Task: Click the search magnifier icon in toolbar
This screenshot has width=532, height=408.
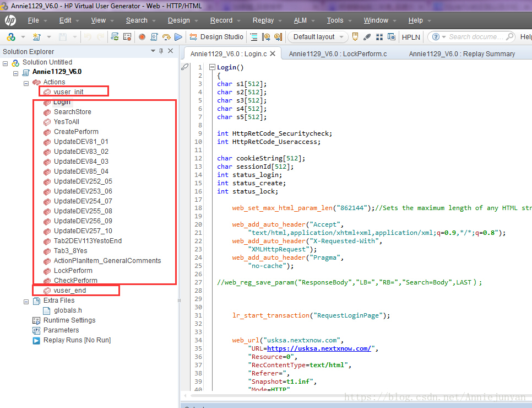Action: click(x=509, y=36)
